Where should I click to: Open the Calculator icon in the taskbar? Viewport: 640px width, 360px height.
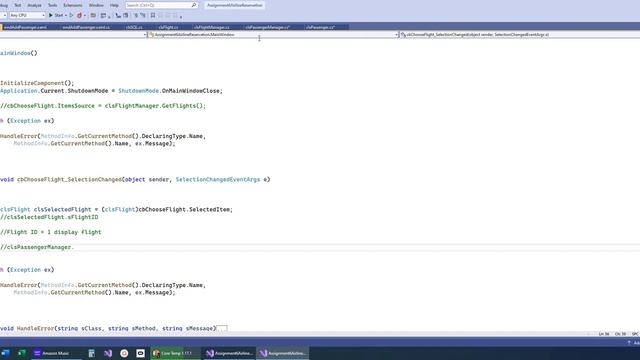(x=91, y=353)
